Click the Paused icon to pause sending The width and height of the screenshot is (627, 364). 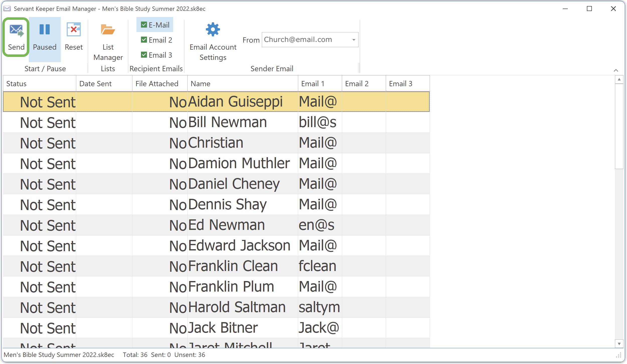pyautogui.click(x=44, y=37)
